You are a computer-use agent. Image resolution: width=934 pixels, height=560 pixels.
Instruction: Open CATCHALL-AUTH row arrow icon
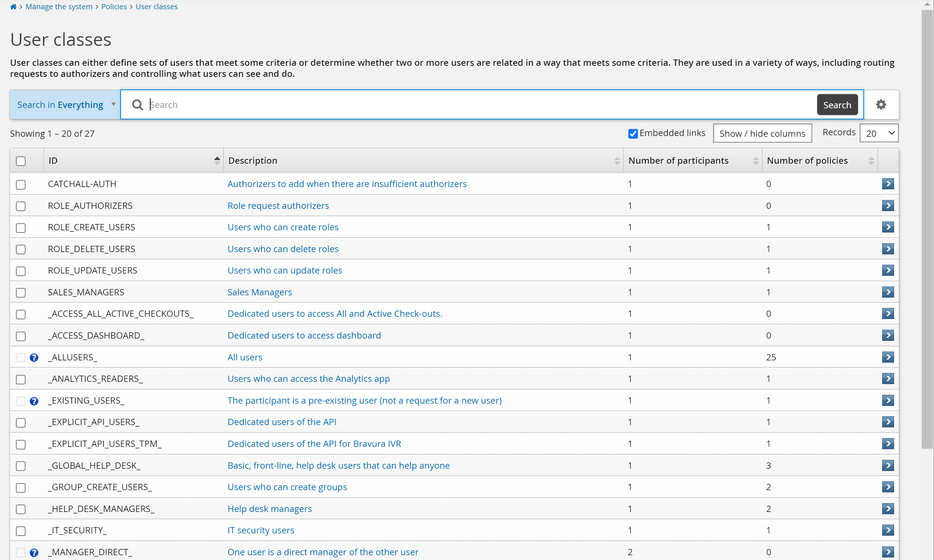pos(887,184)
